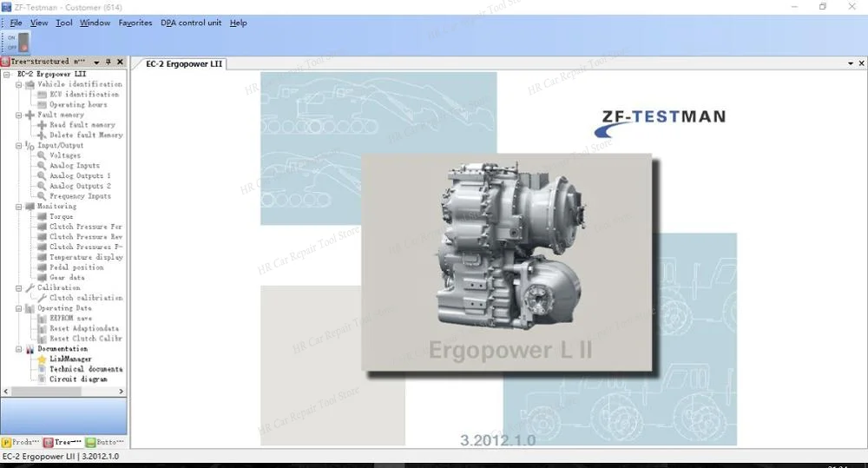This screenshot has width=868, height=468.
Task: Open the File menu
Action: (16, 23)
